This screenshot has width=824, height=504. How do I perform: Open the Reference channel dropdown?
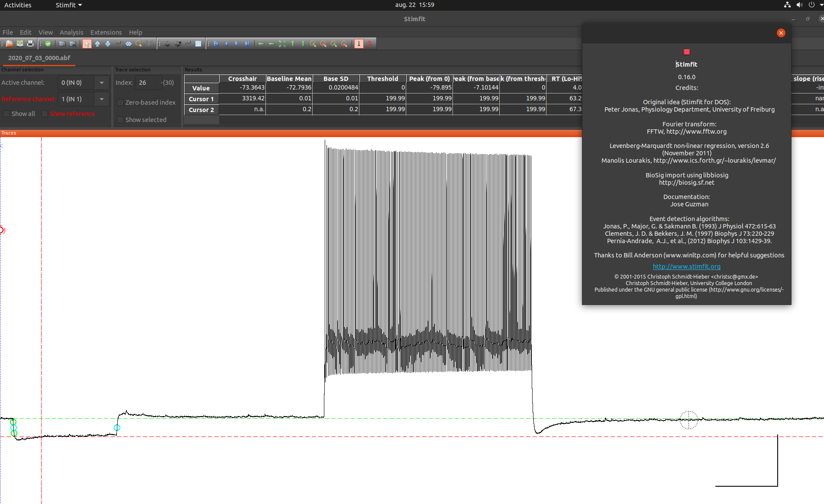coord(102,99)
